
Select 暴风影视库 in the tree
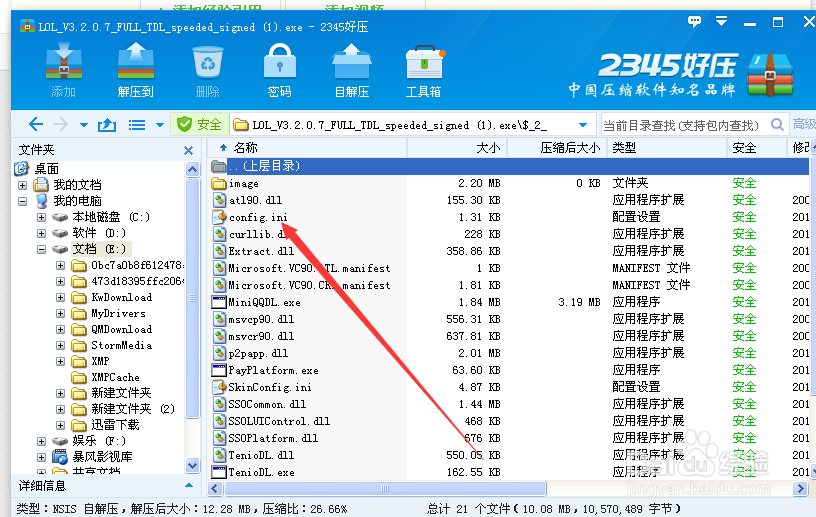[x=102, y=457]
